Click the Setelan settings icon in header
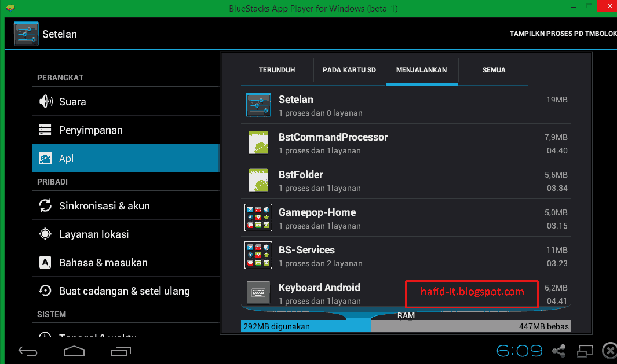The height and width of the screenshot is (364, 617). click(26, 34)
